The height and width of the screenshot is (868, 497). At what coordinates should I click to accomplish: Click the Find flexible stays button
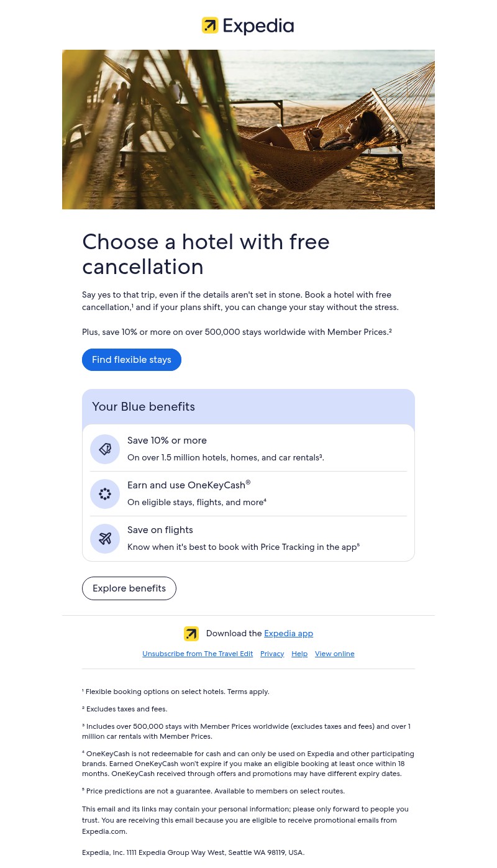(x=132, y=360)
